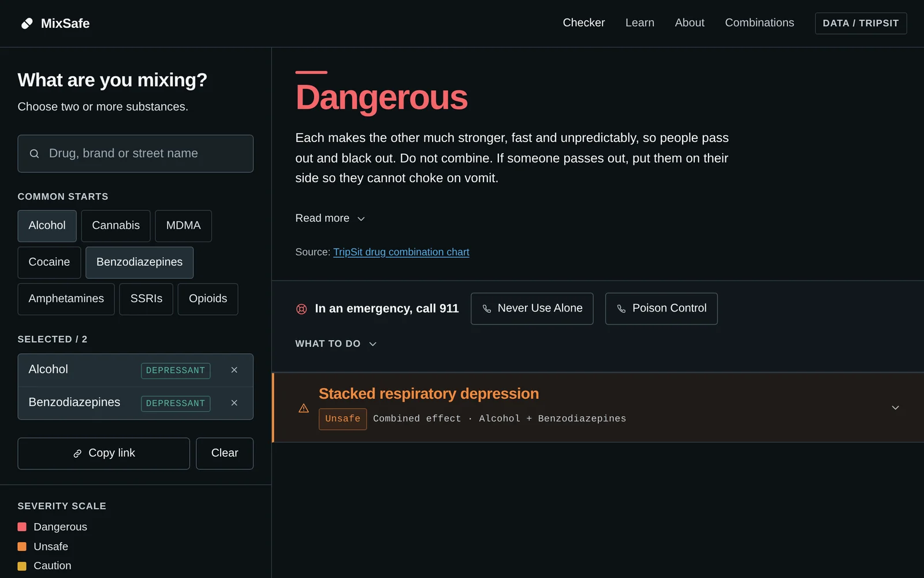Click the red Dangerous severity swatch
The width and height of the screenshot is (924, 578).
coord(22,527)
